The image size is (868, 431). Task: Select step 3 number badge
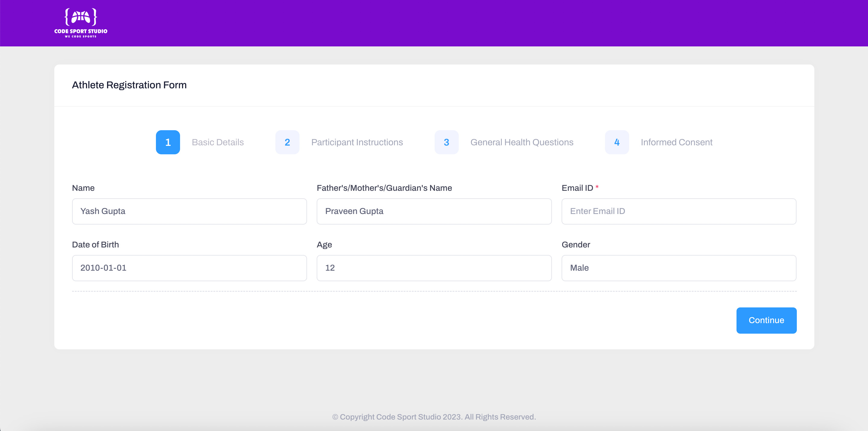click(446, 142)
